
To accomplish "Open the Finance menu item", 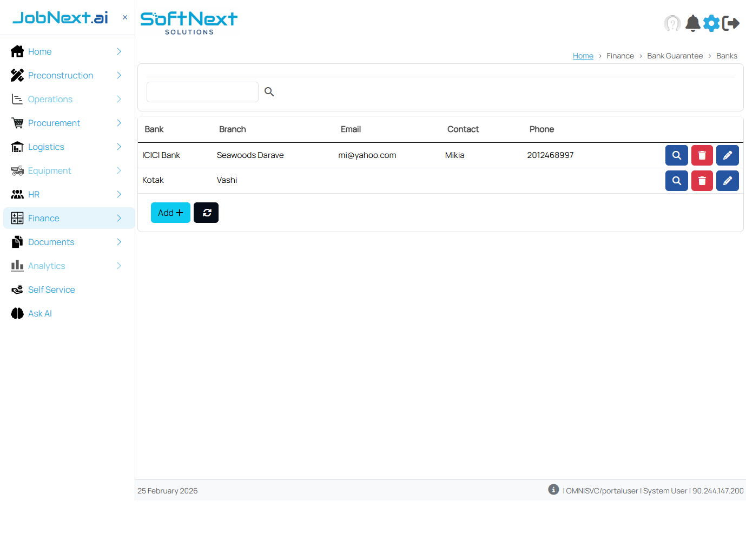I will 44,218.
